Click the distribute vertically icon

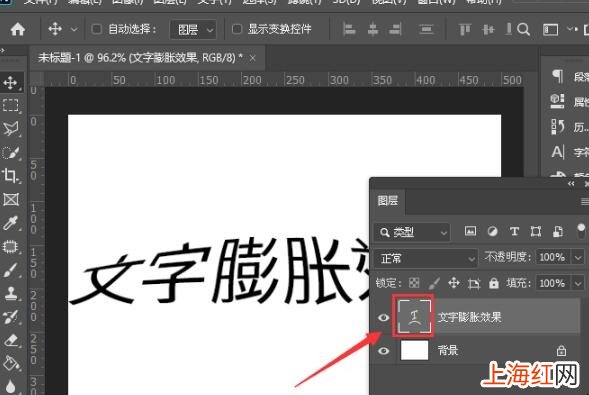pyautogui.click(x=426, y=29)
